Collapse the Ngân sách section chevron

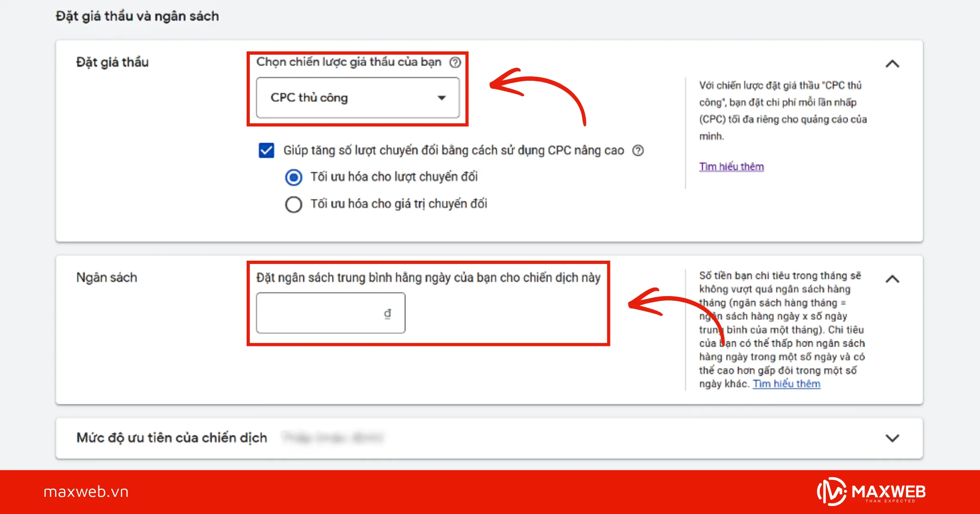click(892, 279)
